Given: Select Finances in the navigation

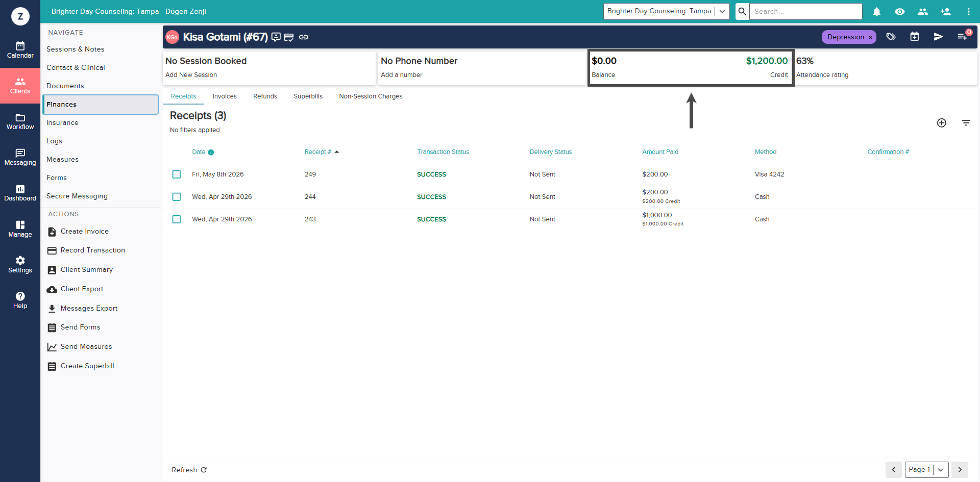Looking at the screenshot, I should [101, 105].
